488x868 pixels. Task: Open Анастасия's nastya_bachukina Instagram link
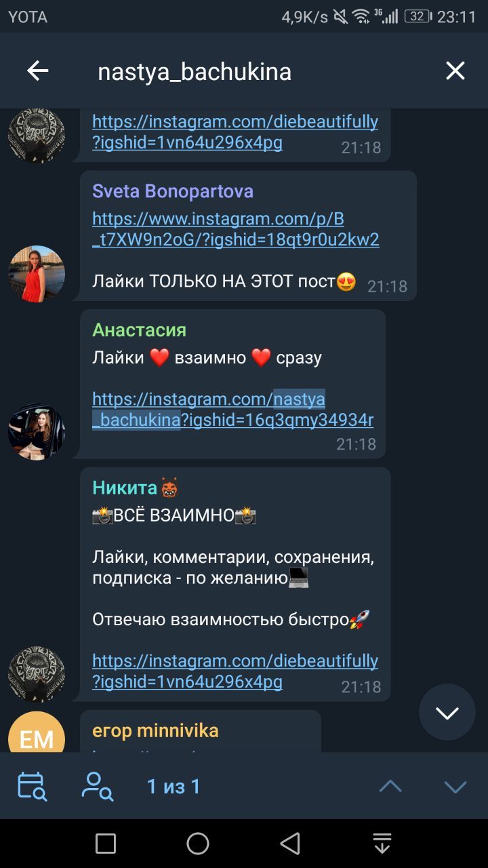(232, 410)
